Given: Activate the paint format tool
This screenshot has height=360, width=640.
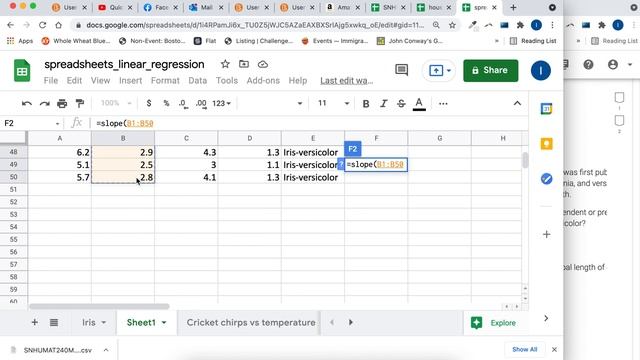Looking at the screenshot, I should (x=80, y=104).
